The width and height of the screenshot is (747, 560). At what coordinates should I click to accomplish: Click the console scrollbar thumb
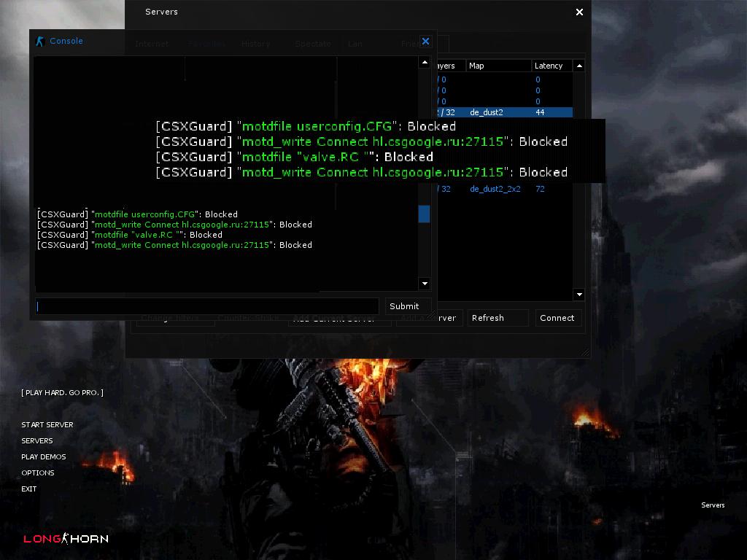tap(424, 214)
